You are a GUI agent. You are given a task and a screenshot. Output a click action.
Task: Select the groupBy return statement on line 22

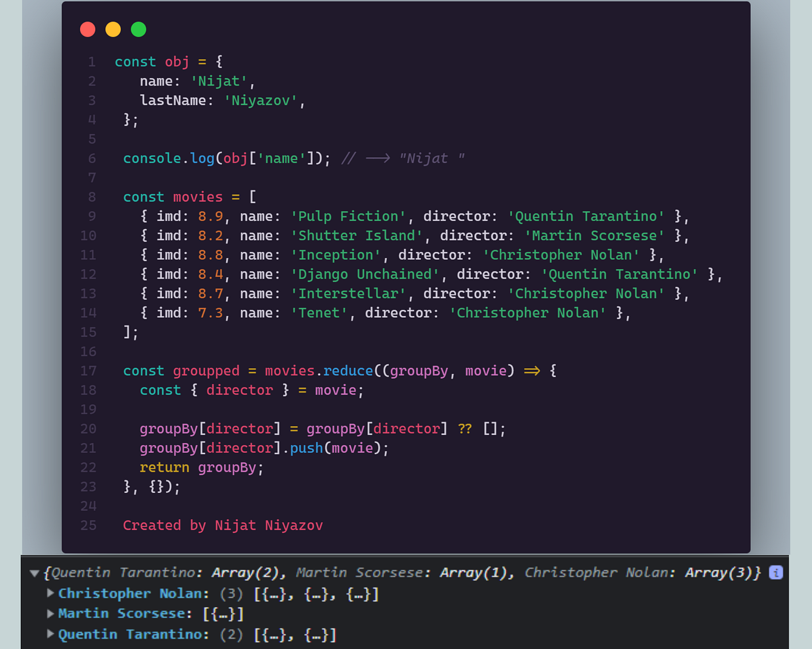[x=202, y=467]
